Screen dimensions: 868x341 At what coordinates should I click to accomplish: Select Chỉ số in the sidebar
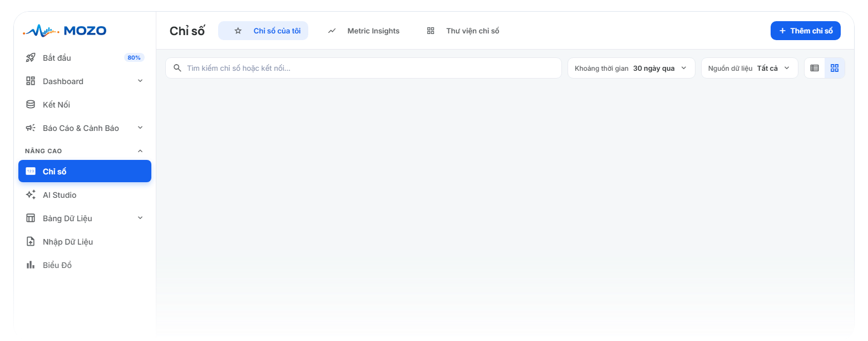coord(85,171)
